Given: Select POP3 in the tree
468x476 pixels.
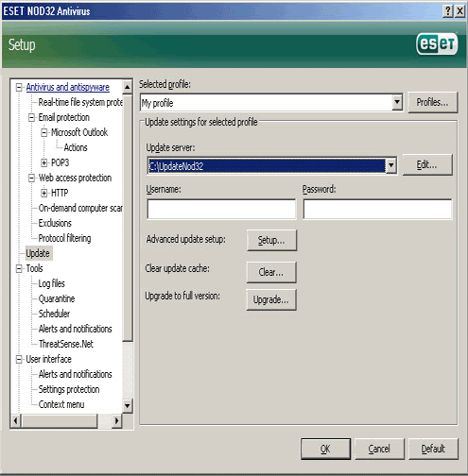Looking at the screenshot, I should tap(60, 162).
